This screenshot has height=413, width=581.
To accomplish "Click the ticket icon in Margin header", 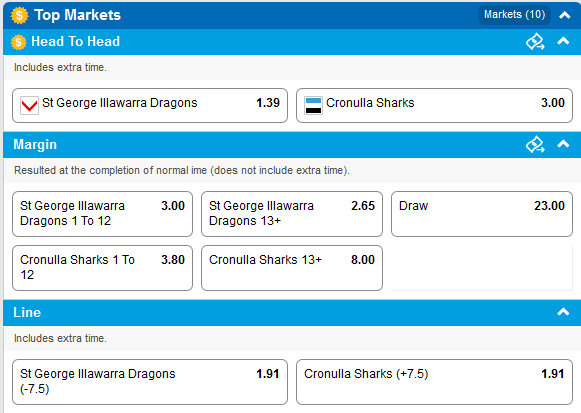I will point(535,144).
